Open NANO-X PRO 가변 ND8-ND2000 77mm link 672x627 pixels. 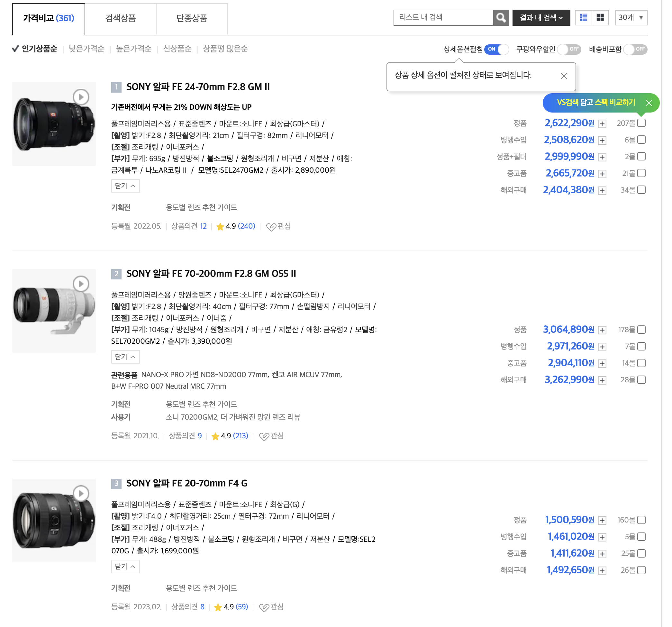(205, 375)
